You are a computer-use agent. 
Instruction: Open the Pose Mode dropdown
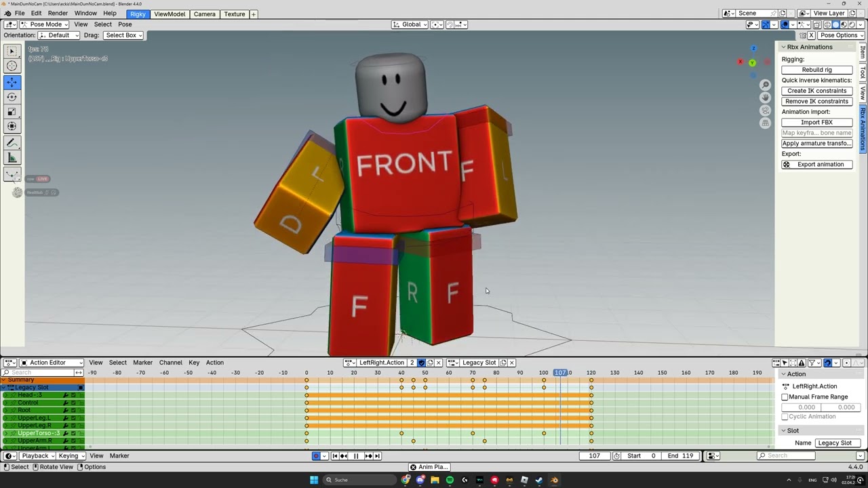[44, 24]
